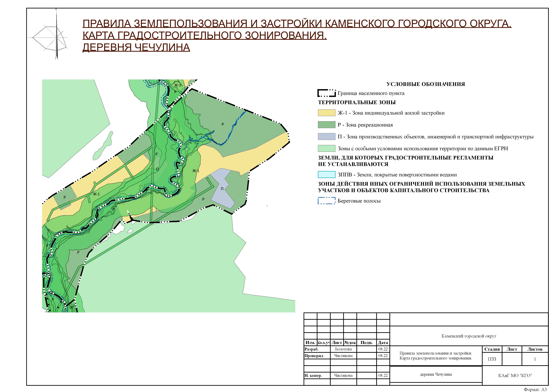This screenshot has height=392, width=555.
Task: Click the legend text 'Граница населенного пункта'
Action: click(371, 93)
